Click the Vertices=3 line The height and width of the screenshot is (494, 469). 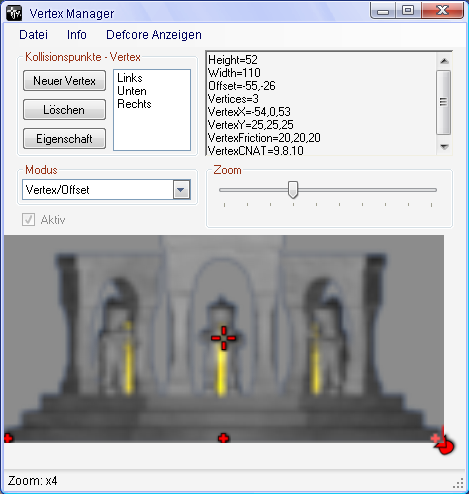click(233, 99)
